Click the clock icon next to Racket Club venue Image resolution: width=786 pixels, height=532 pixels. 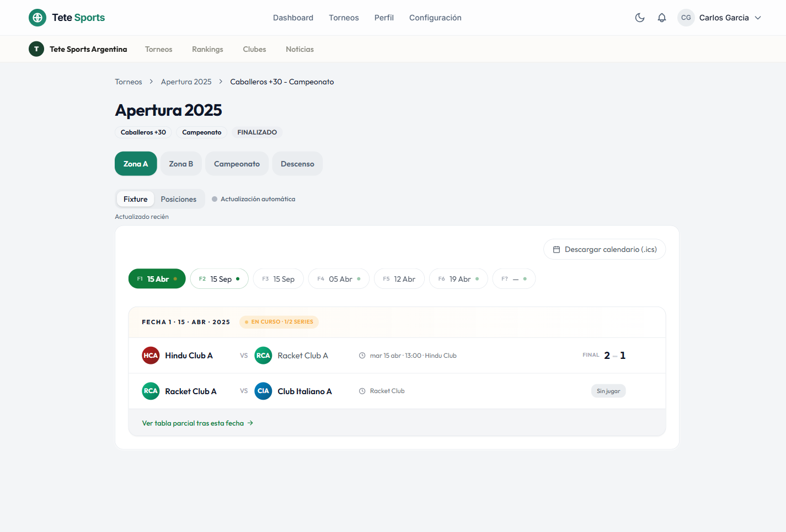click(362, 391)
